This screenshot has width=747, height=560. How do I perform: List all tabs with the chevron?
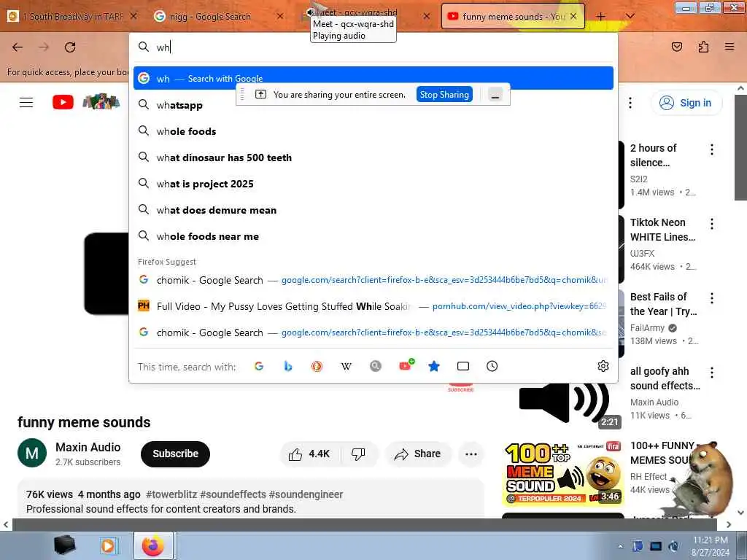click(x=630, y=16)
